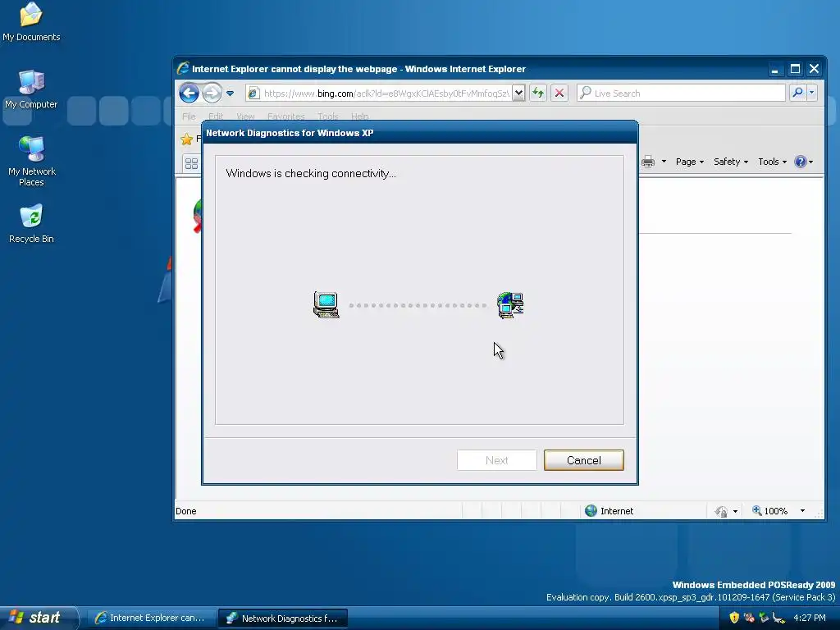Click the connectivity progress dots
840x630 pixels.
coord(418,305)
